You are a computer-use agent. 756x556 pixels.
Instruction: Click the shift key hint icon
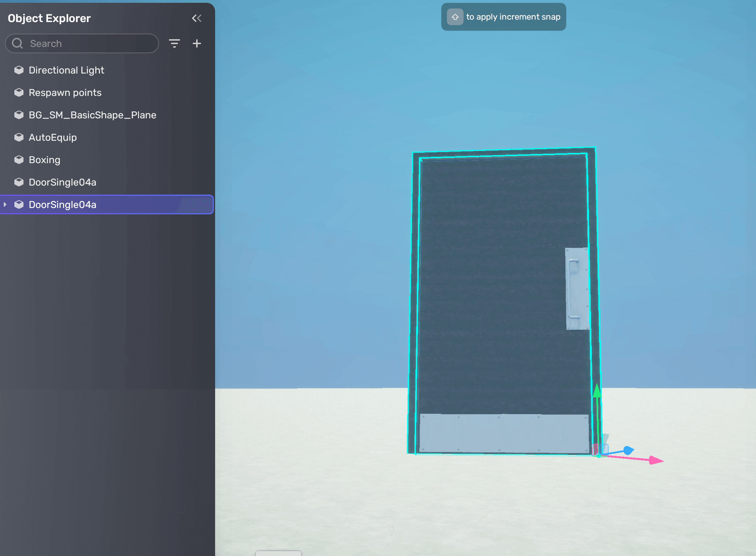(455, 17)
